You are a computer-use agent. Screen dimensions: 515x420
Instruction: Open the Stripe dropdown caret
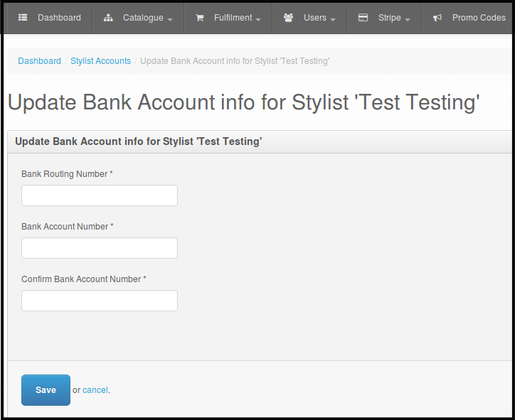pos(408,20)
